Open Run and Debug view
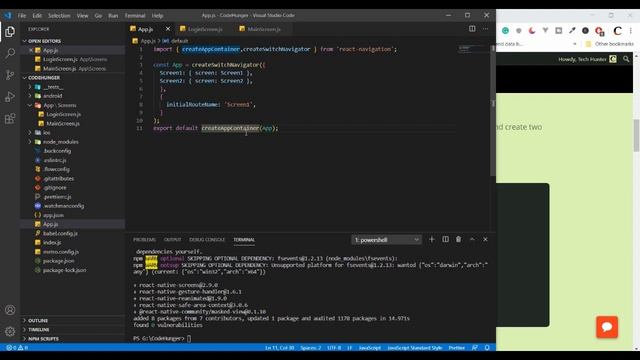The image size is (640, 360). tap(10, 97)
